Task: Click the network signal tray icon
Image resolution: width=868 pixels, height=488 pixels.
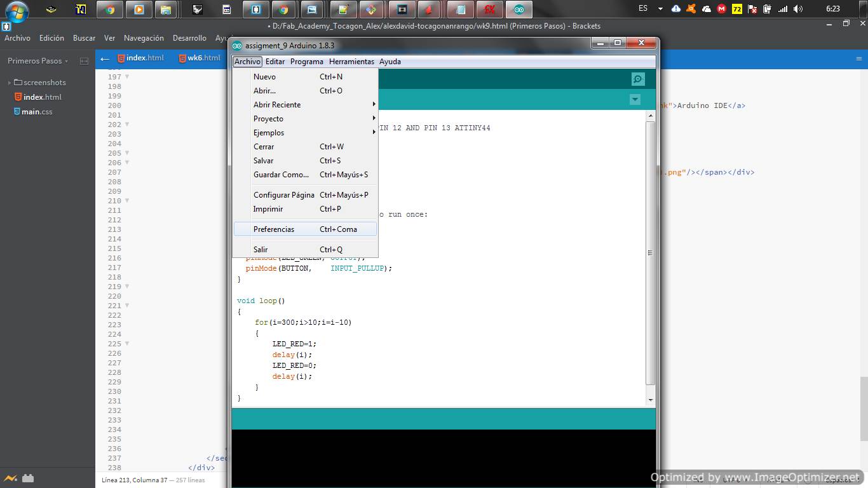Action: coord(783,9)
